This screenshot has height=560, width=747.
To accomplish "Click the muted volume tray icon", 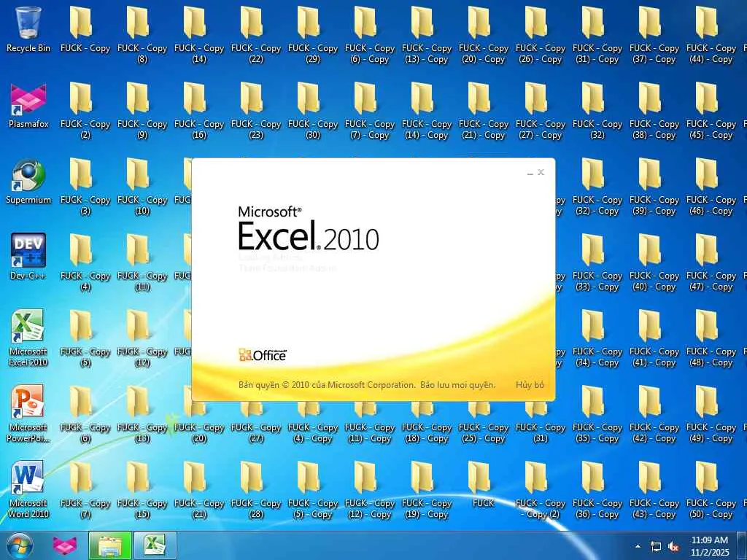I will tap(673, 547).
